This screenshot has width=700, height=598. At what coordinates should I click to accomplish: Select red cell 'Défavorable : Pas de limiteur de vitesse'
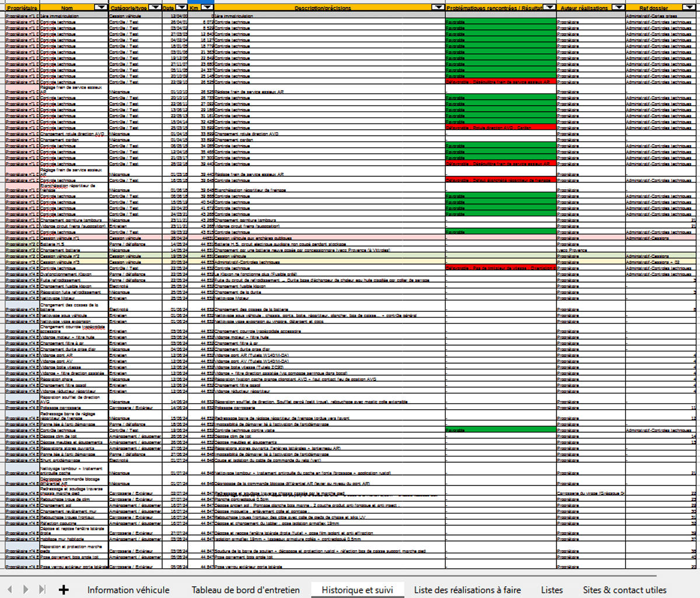[501, 268]
